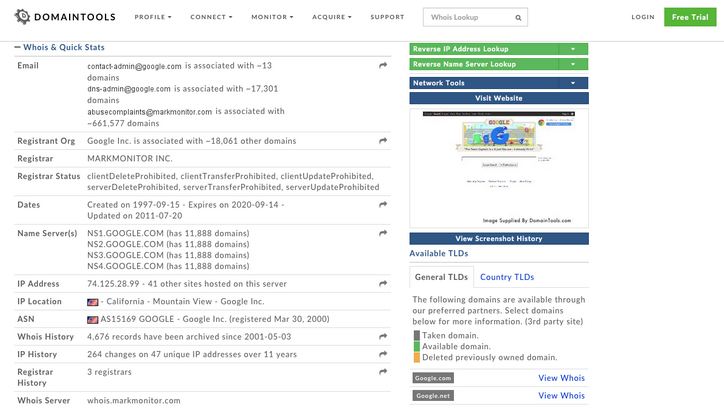Click the 4,676 records archived text
Viewport: 724px width, 417px height.
click(x=189, y=337)
